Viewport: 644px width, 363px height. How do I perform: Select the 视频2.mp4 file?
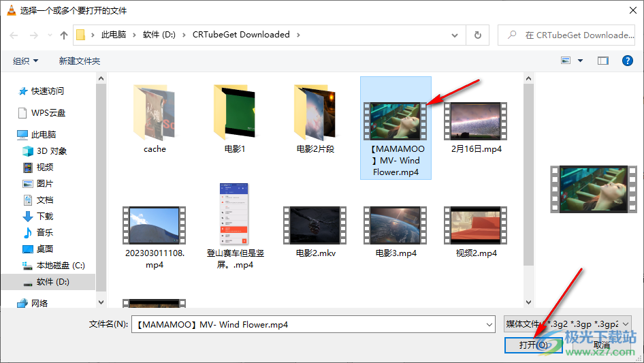(476, 232)
